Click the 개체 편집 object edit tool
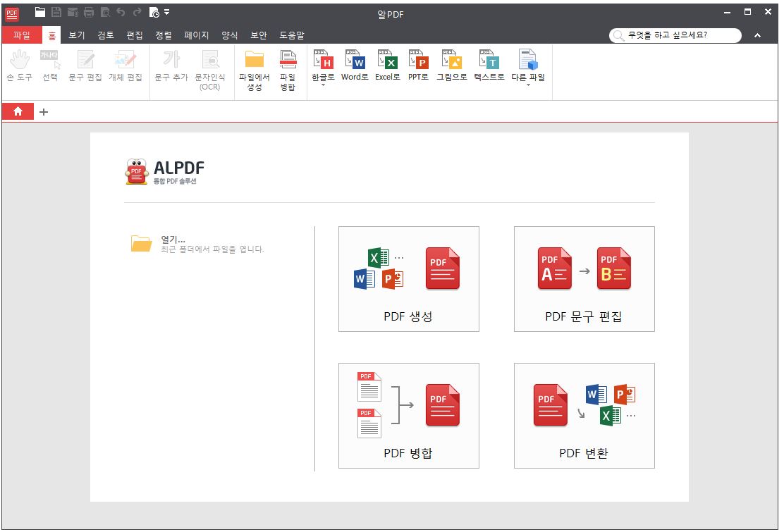Image resolution: width=784 pixels, height=532 pixels. point(125,66)
